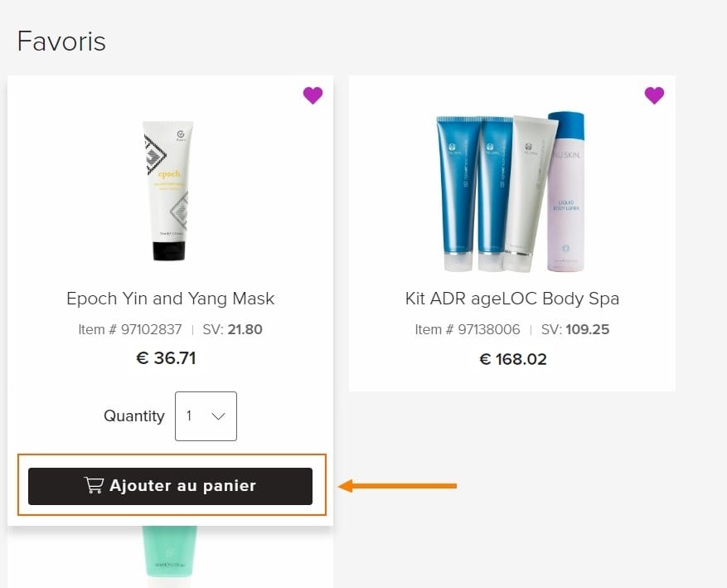Open the Kit ADR ageLOC Body Spa product image

tap(511, 191)
